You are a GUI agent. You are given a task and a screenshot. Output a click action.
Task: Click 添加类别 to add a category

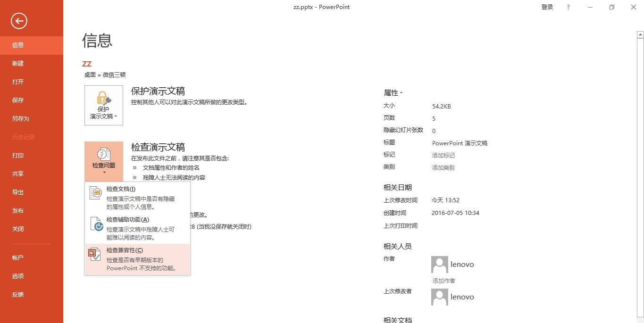point(443,167)
